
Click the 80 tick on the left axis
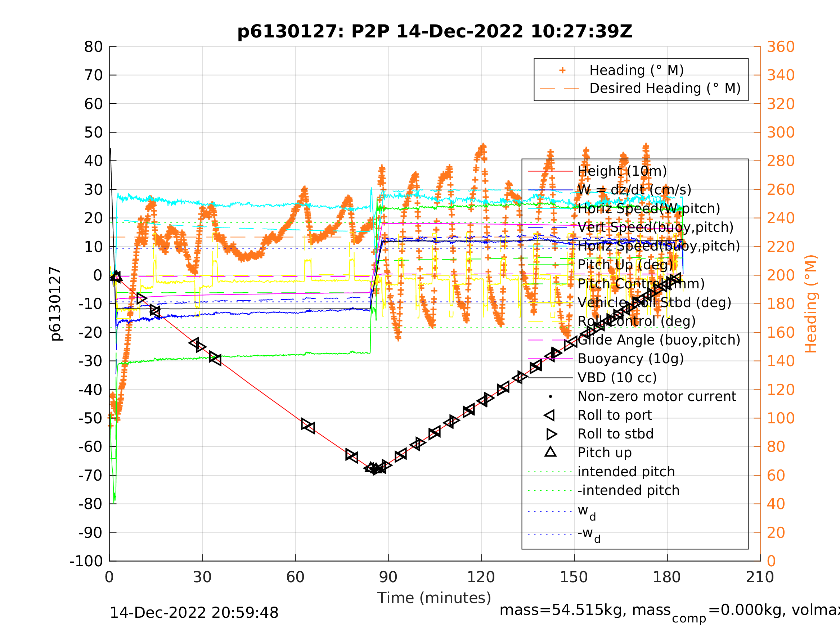[93, 47]
